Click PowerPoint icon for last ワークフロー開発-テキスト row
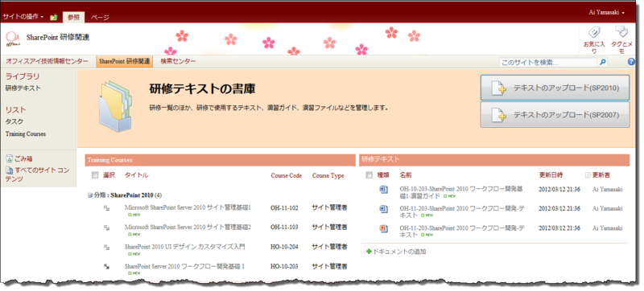Screen dimensions: 644x291 [383, 228]
